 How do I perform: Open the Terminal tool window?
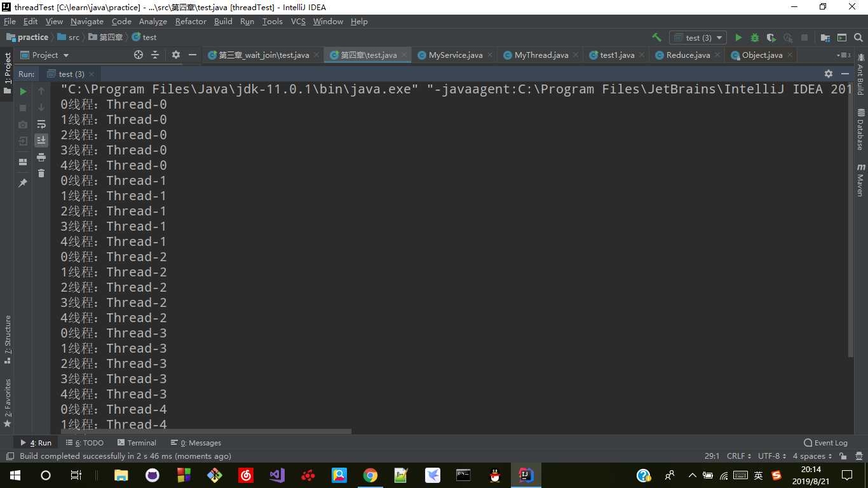137,443
